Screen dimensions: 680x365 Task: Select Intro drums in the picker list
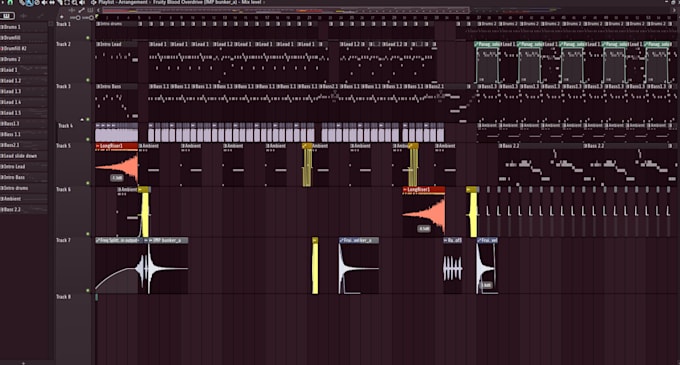point(23,188)
